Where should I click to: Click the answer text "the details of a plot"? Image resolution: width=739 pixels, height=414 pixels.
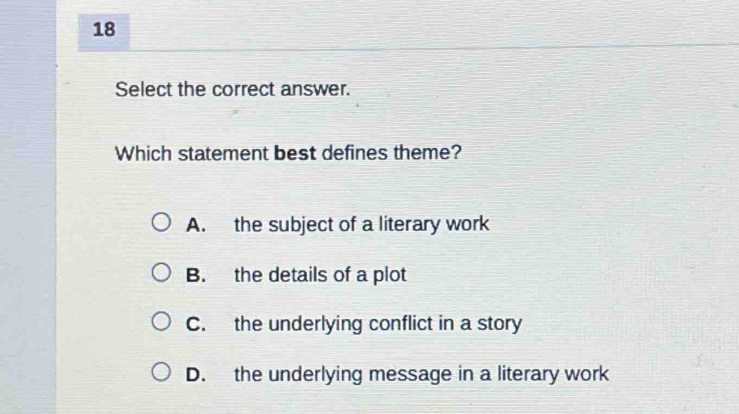point(320,275)
